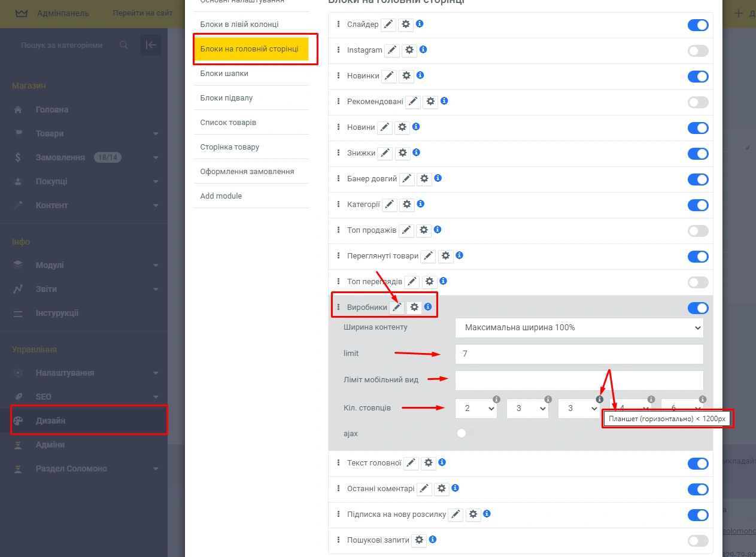Click the limit input field
The image size is (756, 557).
tap(579, 354)
